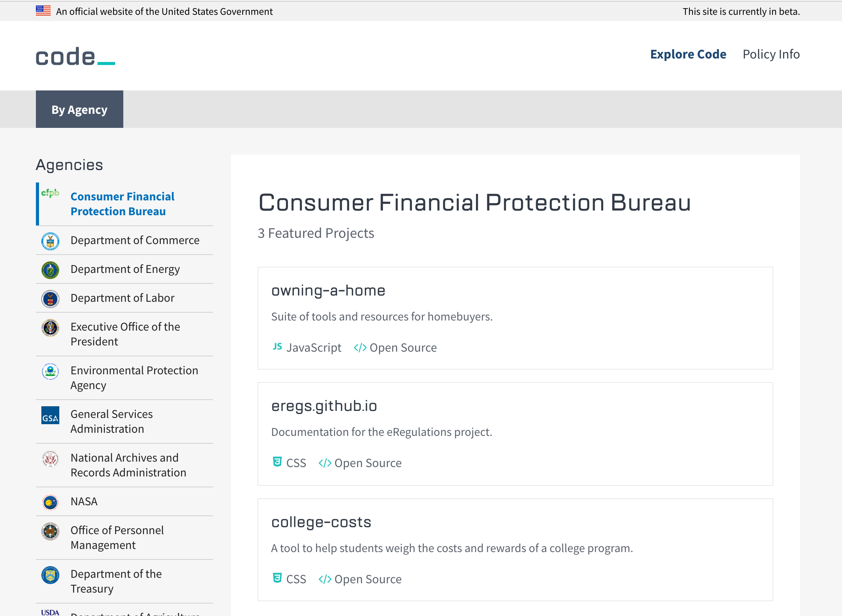Open the owning-a-home project
The height and width of the screenshot is (616, 842).
pos(328,290)
